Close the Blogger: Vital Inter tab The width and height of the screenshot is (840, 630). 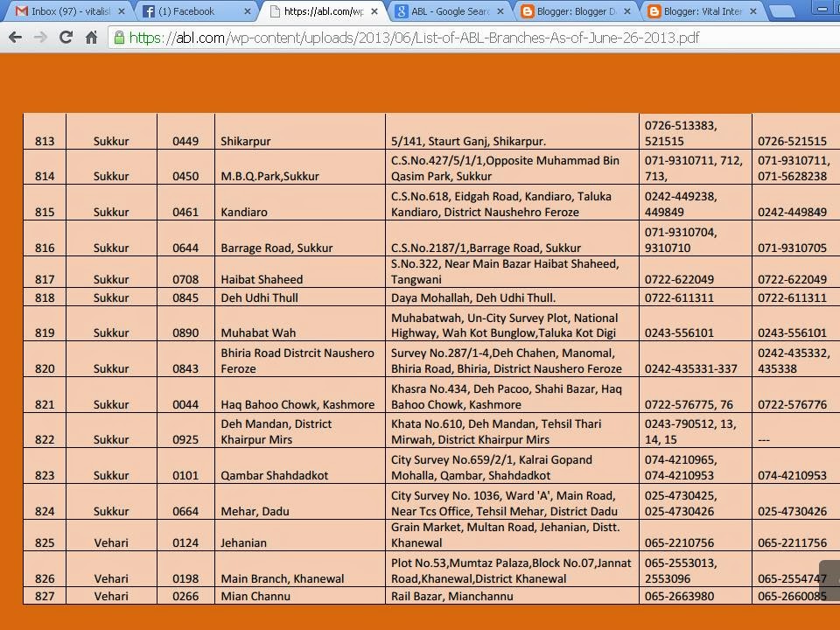pos(753,11)
